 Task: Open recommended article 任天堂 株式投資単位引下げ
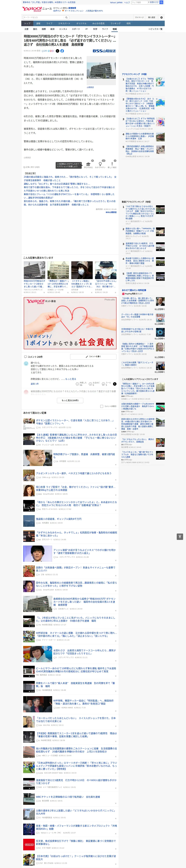click(x=76, y=842)
